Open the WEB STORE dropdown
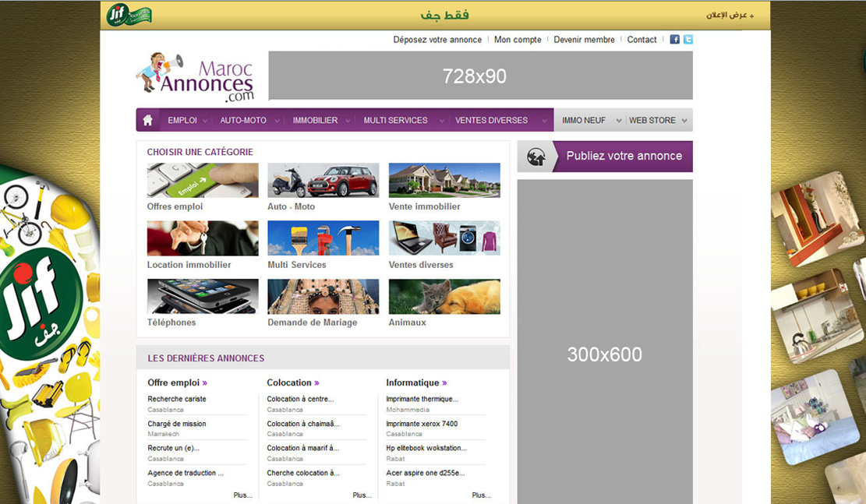The height and width of the screenshot is (504, 866). (684, 121)
